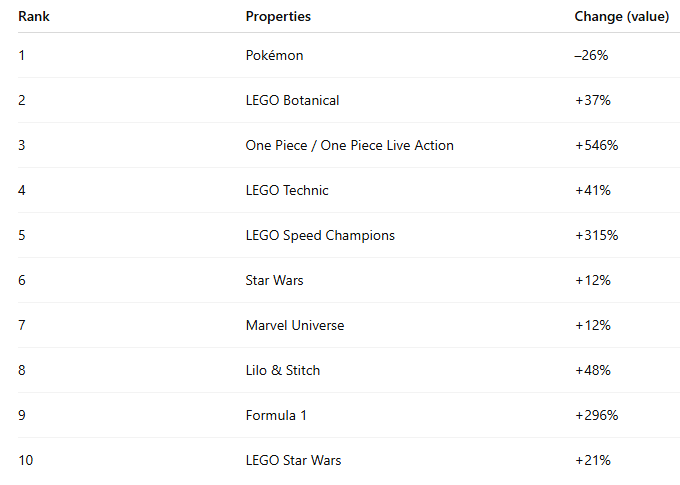Click the Change (value) column header

click(x=615, y=17)
